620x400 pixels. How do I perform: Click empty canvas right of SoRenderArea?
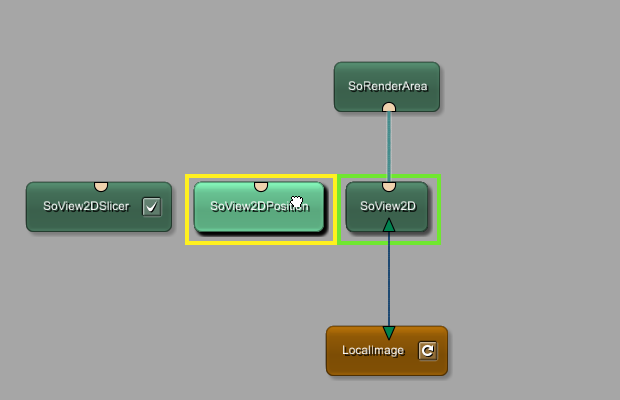pos(530,85)
